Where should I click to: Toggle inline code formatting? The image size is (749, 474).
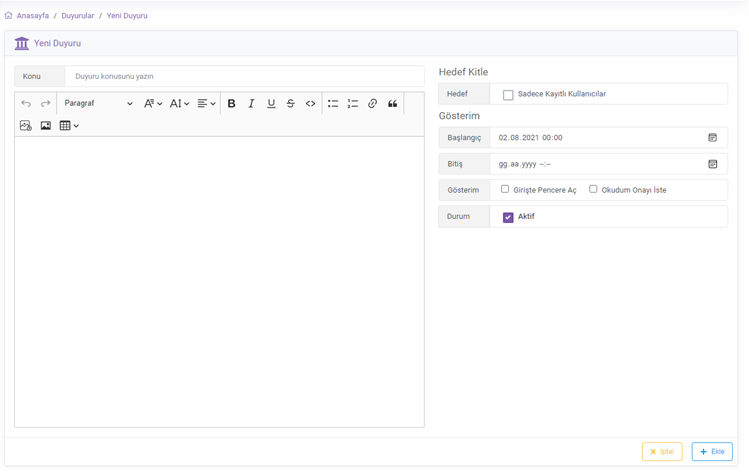point(311,104)
